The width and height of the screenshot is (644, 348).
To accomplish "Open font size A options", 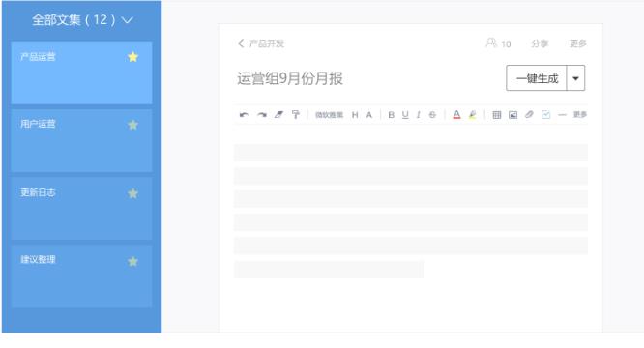I will point(369,115).
